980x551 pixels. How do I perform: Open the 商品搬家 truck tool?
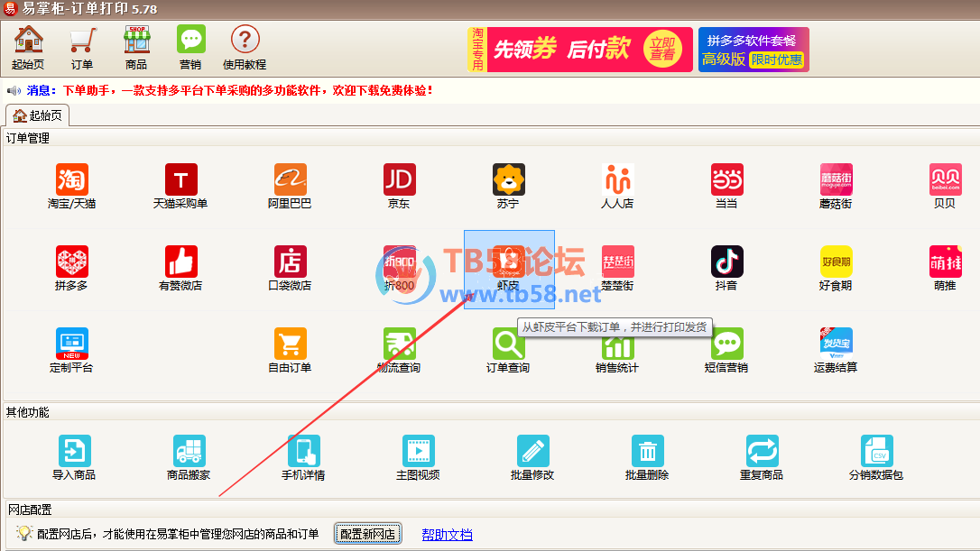pos(189,458)
